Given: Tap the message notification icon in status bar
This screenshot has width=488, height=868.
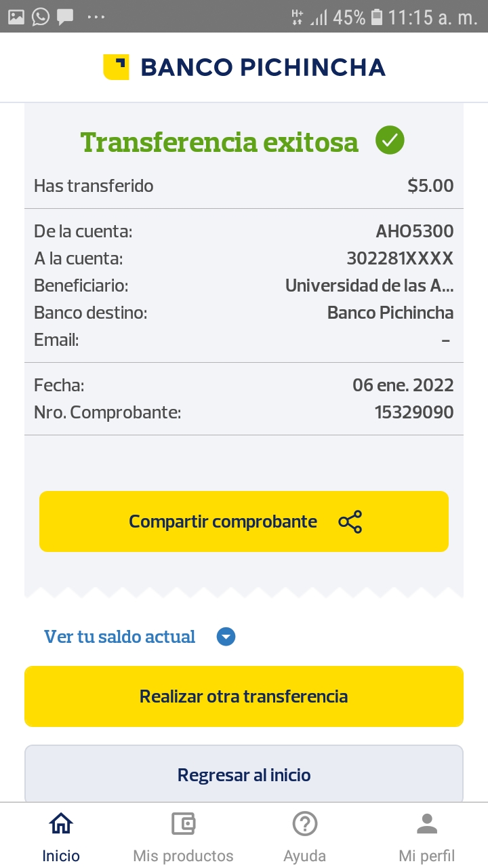Looking at the screenshot, I should (x=65, y=17).
